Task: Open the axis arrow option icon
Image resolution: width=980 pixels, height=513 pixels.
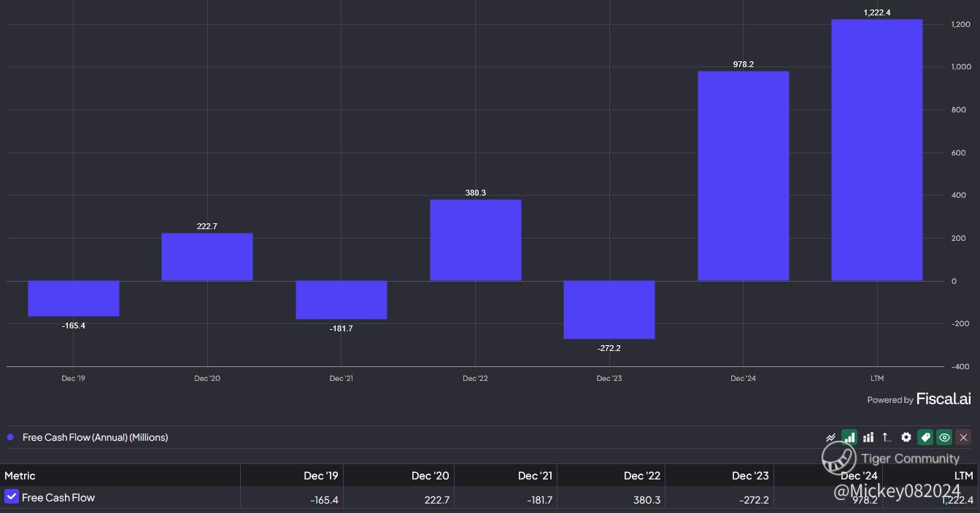Action: 887,437
